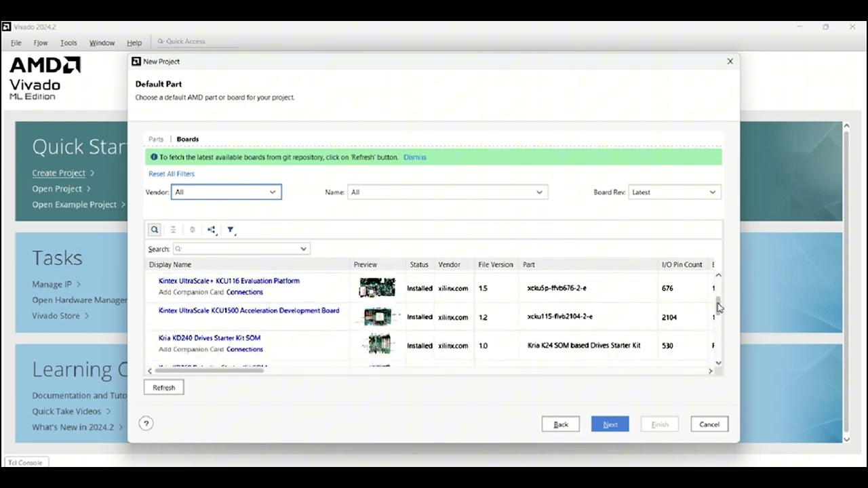Viewport: 868px width, 488px height.
Task: Click main window scroll down arrow
Action: [x=846, y=439]
